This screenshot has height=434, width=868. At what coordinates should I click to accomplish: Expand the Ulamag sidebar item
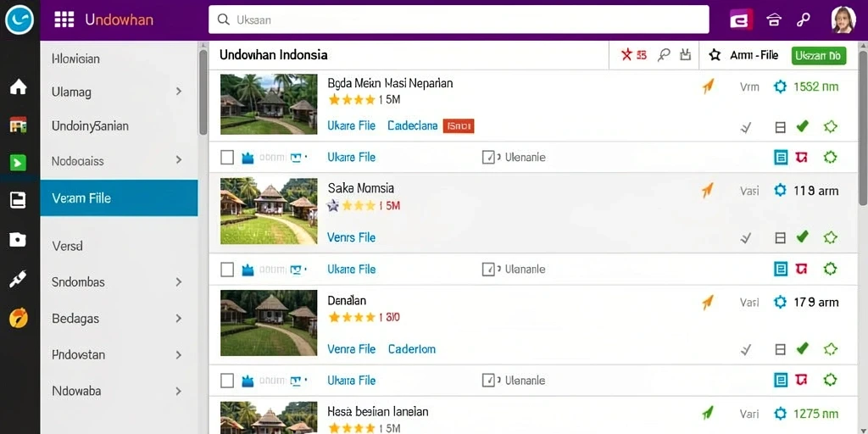(x=178, y=92)
